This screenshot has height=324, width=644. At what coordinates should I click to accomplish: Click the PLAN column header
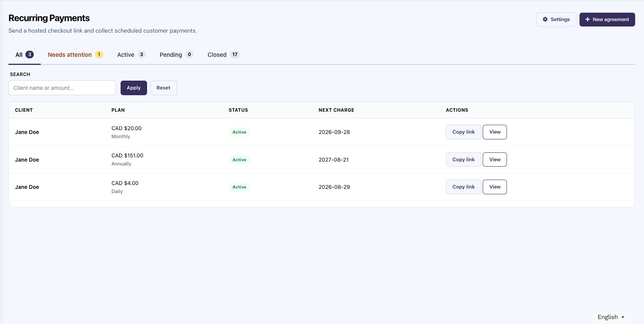(118, 110)
